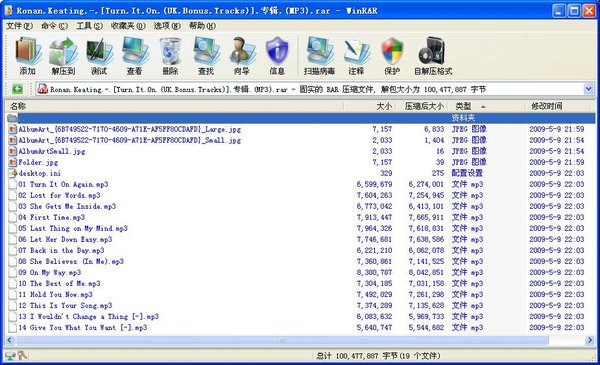Click the AlbumArtSmall.jpg file icon
Screen dimensions: 600x365
tap(13, 151)
